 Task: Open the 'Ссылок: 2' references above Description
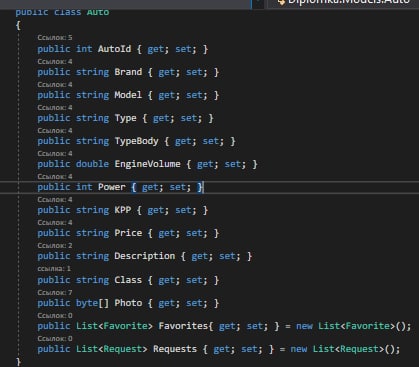(55, 245)
